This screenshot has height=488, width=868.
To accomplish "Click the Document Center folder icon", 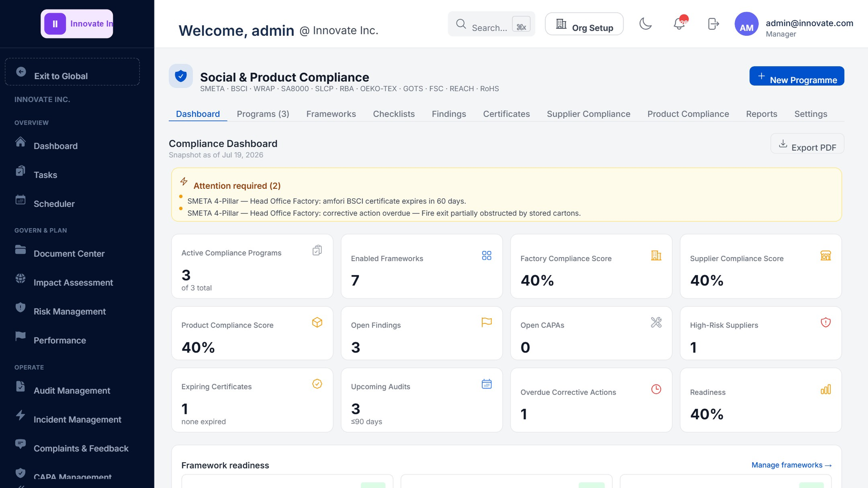I will click(x=20, y=249).
